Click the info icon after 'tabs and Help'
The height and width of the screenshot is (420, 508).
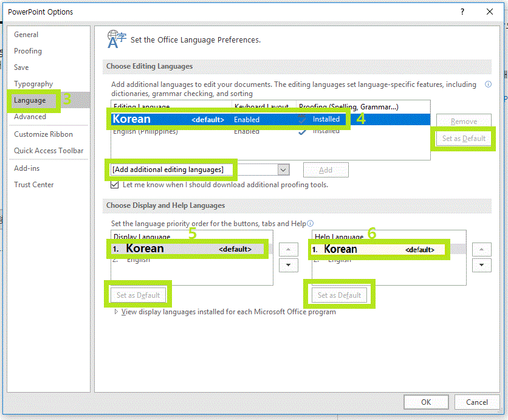click(310, 223)
